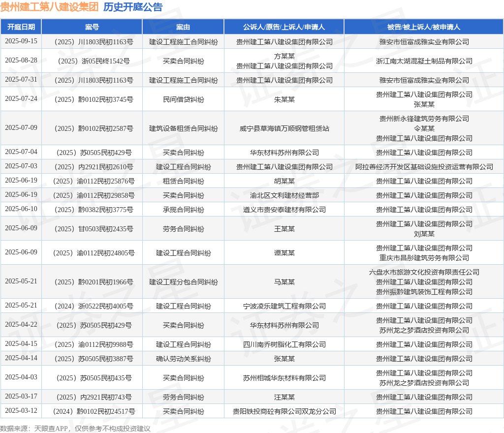Select the date 2025-08-28
The width and height of the screenshot is (504, 433).
(21, 61)
